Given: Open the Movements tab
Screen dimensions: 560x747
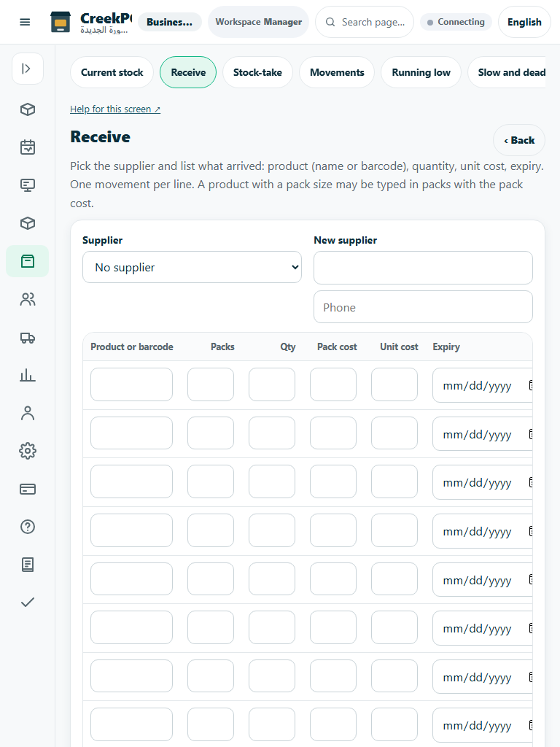Looking at the screenshot, I should [337, 72].
